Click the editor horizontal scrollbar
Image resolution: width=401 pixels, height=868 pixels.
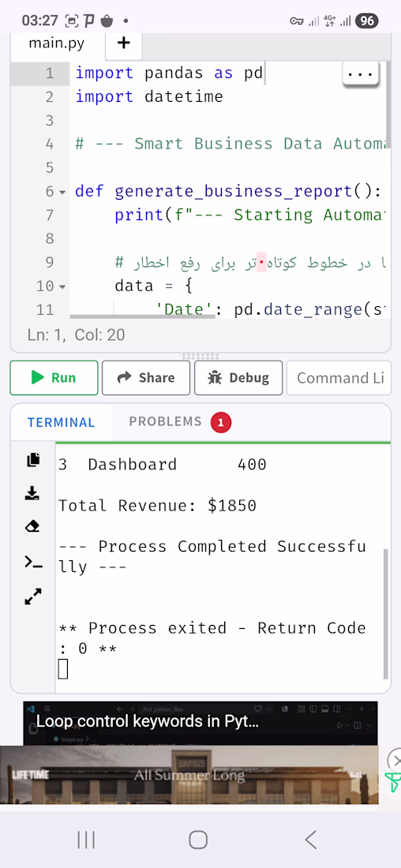point(142,316)
